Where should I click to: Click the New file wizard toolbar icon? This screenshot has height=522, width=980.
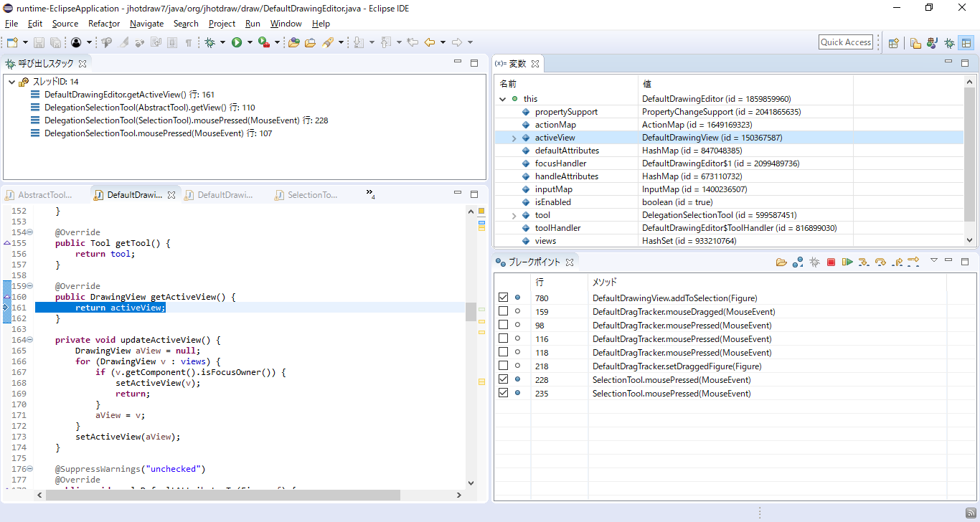[x=11, y=43]
